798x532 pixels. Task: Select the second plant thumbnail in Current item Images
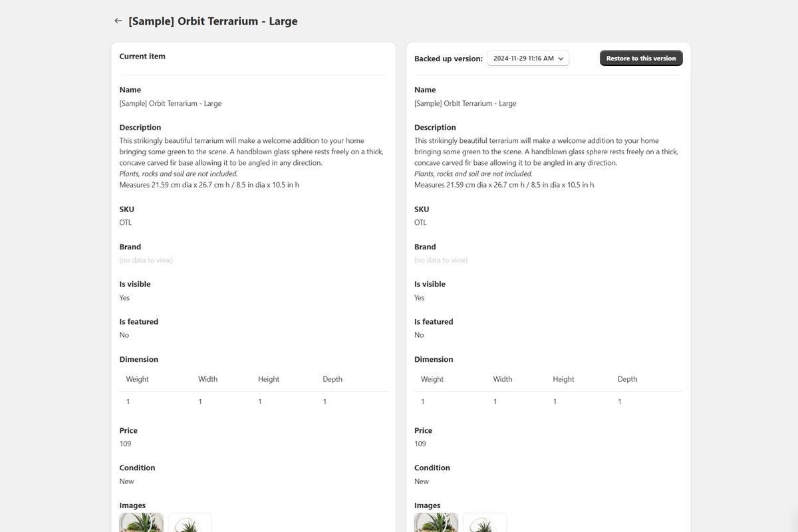pyautogui.click(x=190, y=523)
